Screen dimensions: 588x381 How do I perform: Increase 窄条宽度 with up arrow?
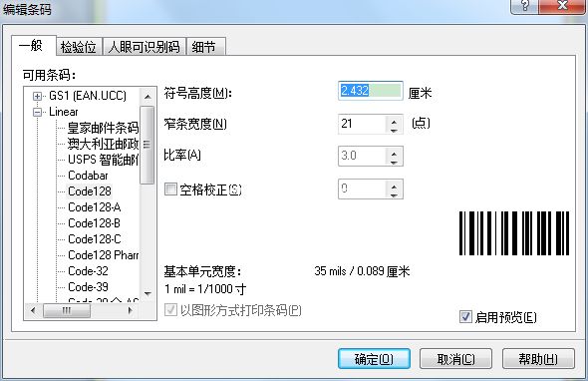tap(394, 122)
